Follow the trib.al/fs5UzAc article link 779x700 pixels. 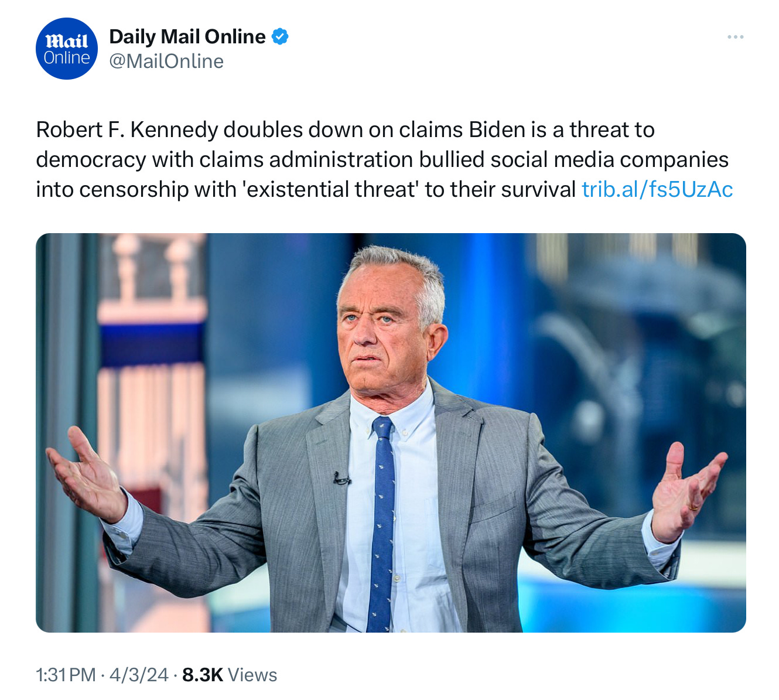pyautogui.click(x=657, y=189)
